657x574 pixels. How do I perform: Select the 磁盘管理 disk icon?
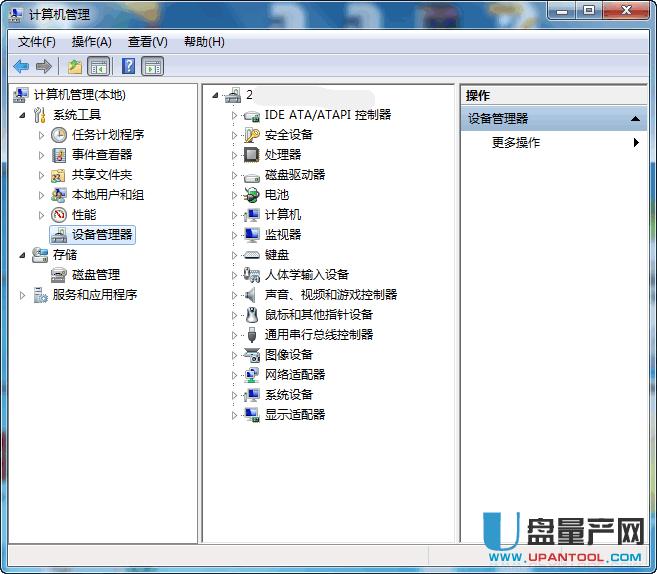[x=59, y=275]
